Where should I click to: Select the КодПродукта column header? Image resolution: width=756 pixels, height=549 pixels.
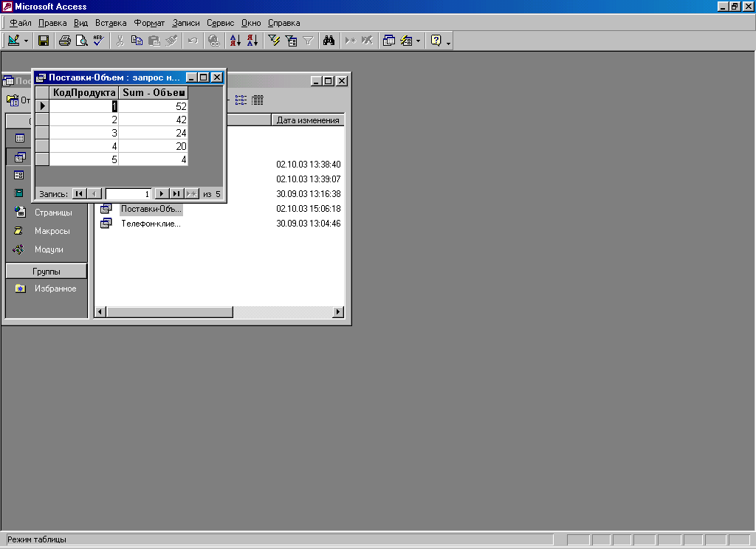tap(84, 92)
